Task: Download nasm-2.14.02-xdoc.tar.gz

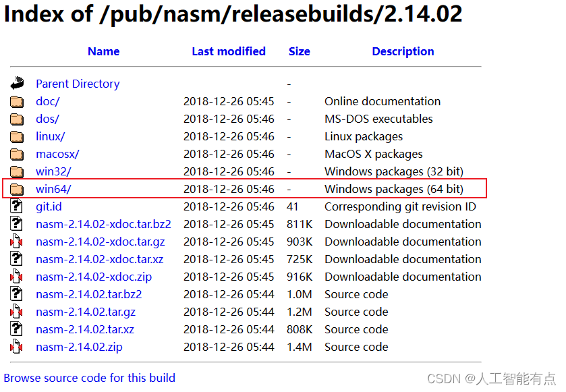Action: [101, 242]
